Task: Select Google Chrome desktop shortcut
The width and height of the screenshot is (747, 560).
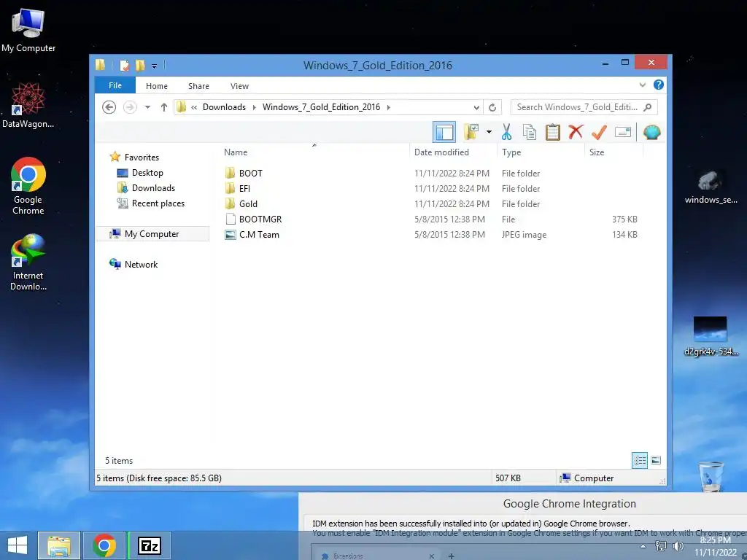Action: [28, 186]
